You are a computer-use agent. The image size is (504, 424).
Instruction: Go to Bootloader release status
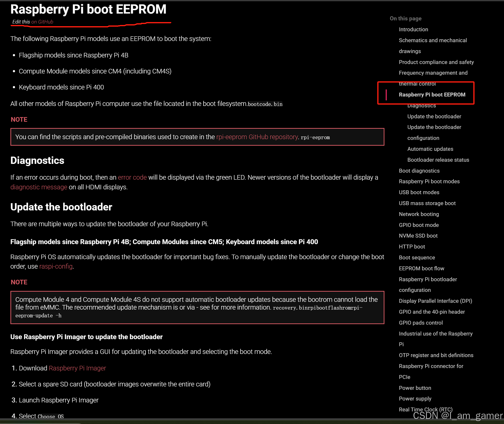tap(438, 160)
